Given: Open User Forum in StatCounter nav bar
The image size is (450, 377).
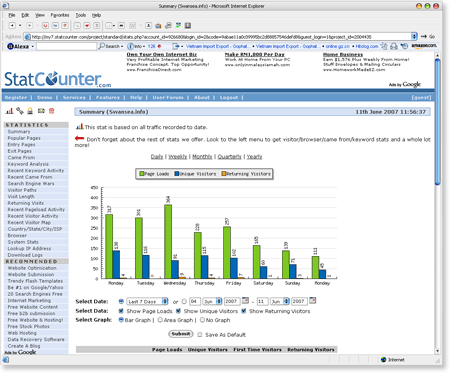Looking at the screenshot, I should click(x=168, y=97).
